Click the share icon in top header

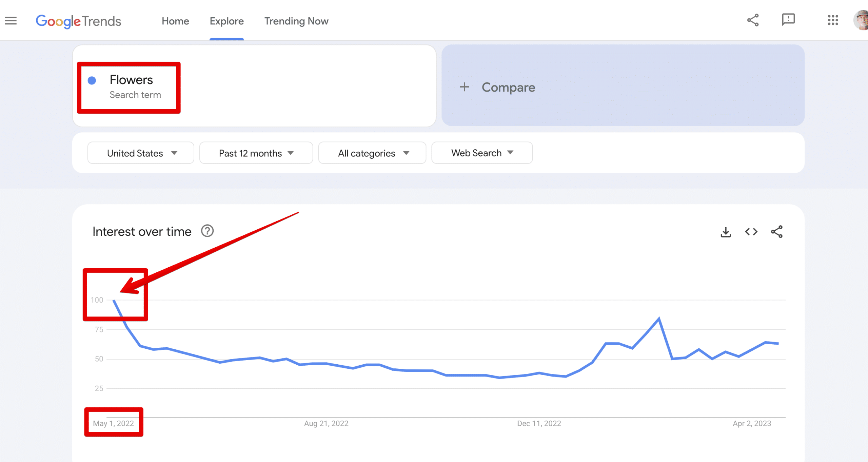[753, 20]
